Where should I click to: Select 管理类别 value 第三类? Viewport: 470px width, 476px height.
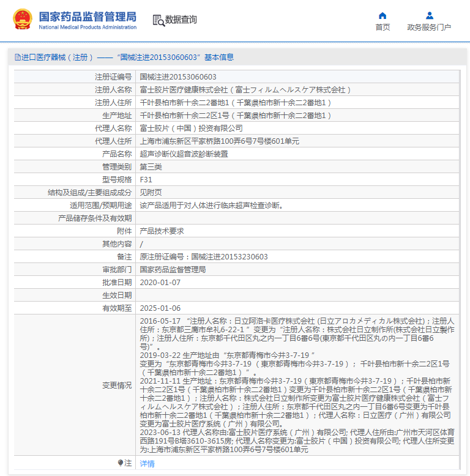(x=151, y=166)
